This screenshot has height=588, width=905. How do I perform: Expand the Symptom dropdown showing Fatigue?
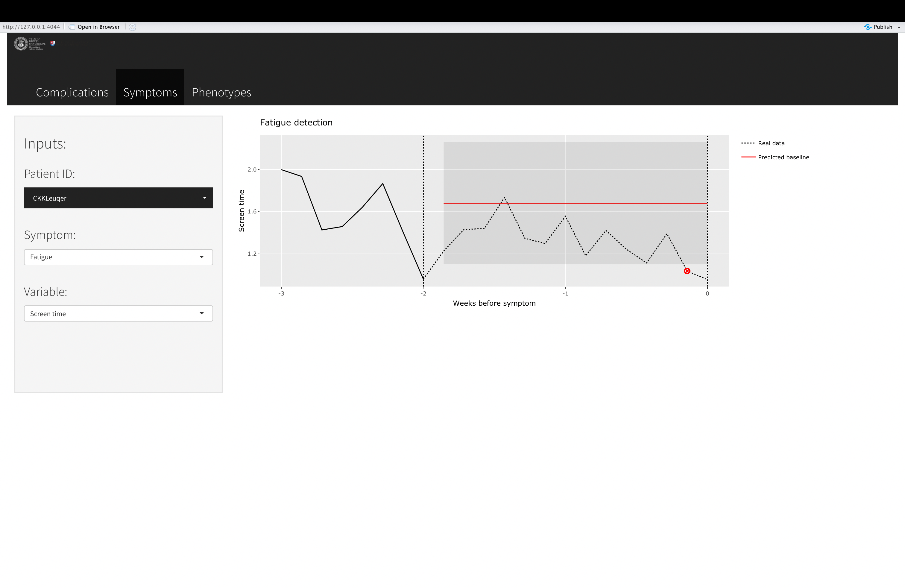click(x=118, y=257)
